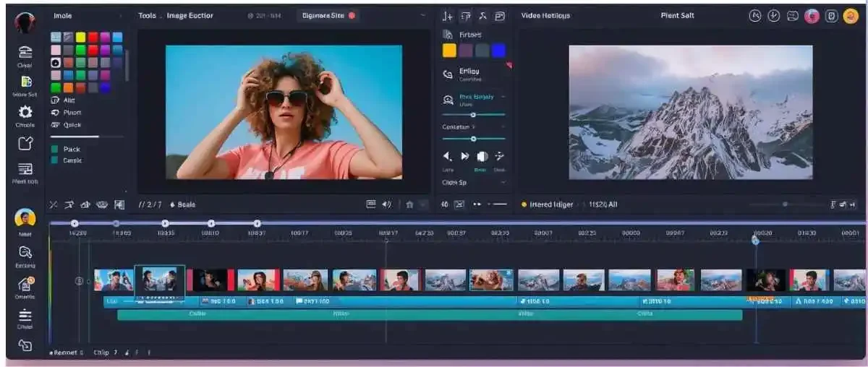Viewport: 868px width, 367px height.
Task: Click the fourth icon atop effects panel
Action: [x=500, y=16]
